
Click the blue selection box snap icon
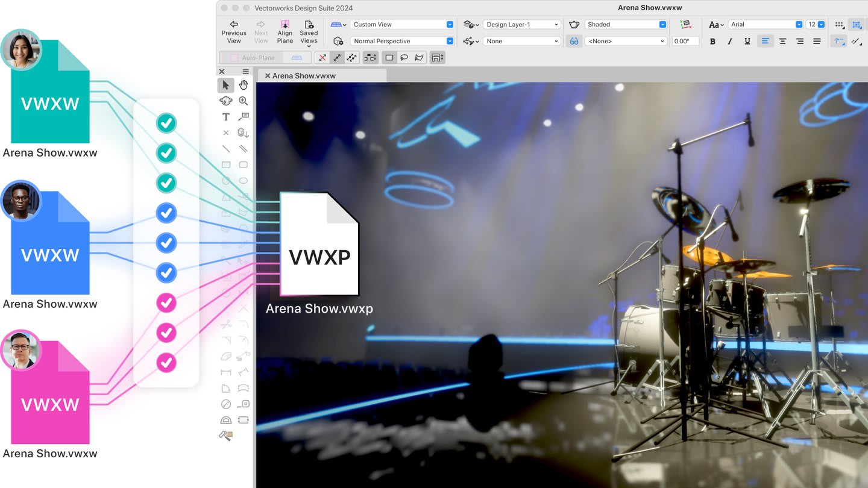coord(855,25)
